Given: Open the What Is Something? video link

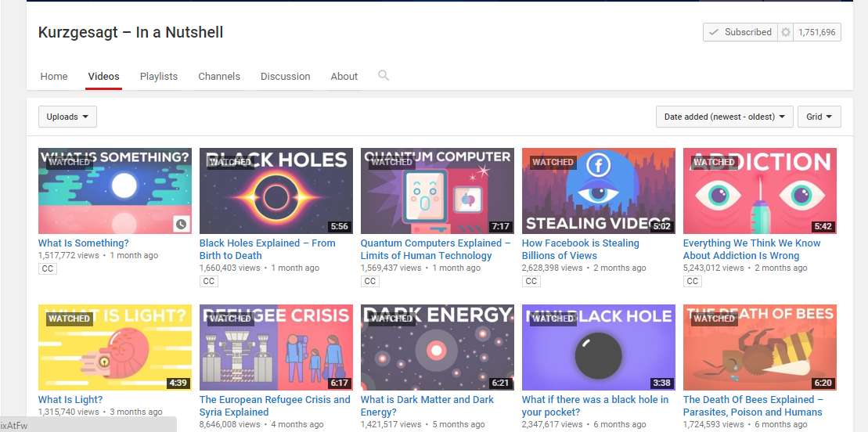Looking at the screenshot, I should click(x=84, y=243).
